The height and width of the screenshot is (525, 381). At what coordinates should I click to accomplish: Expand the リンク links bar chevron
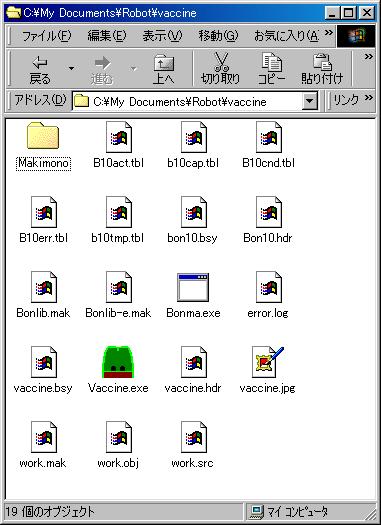point(368,97)
